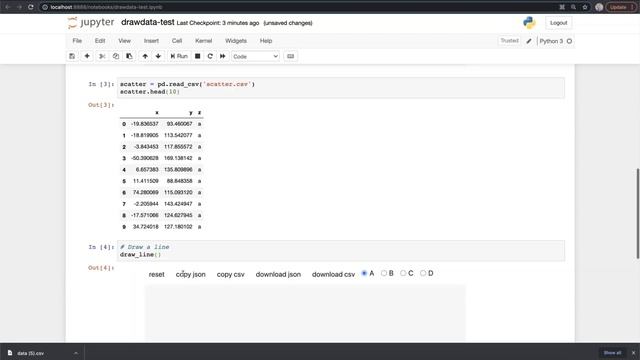Viewport: 640px width, 360px height.
Task: Go forward in browser history
Action: point(19,7)
